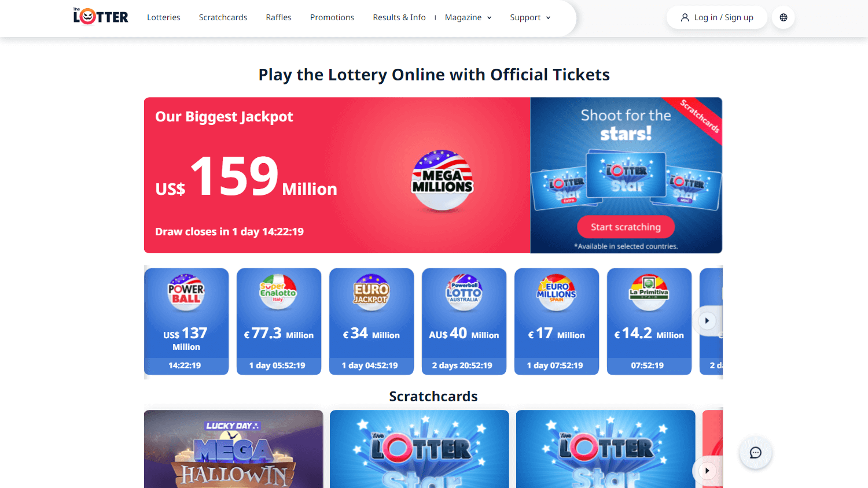Screen dimensions: 868x488
Task: Click Log in / Sign up button
Action: point(717,17)
